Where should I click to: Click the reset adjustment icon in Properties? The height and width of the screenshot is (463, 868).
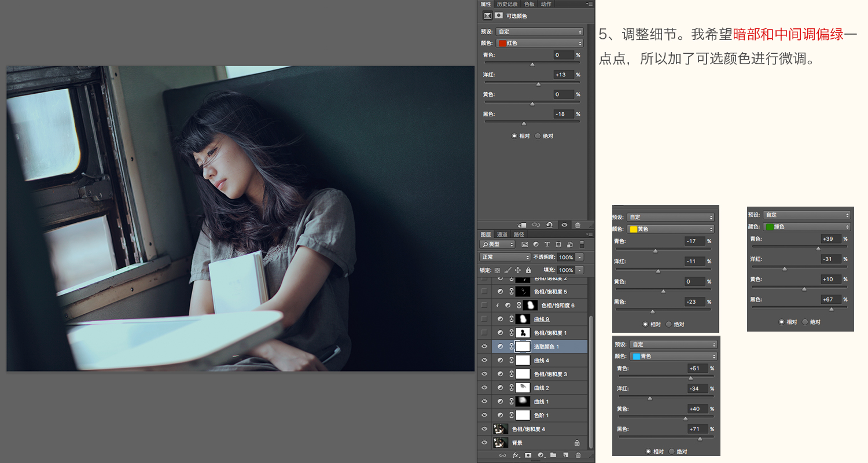click(x=550, y=225)
